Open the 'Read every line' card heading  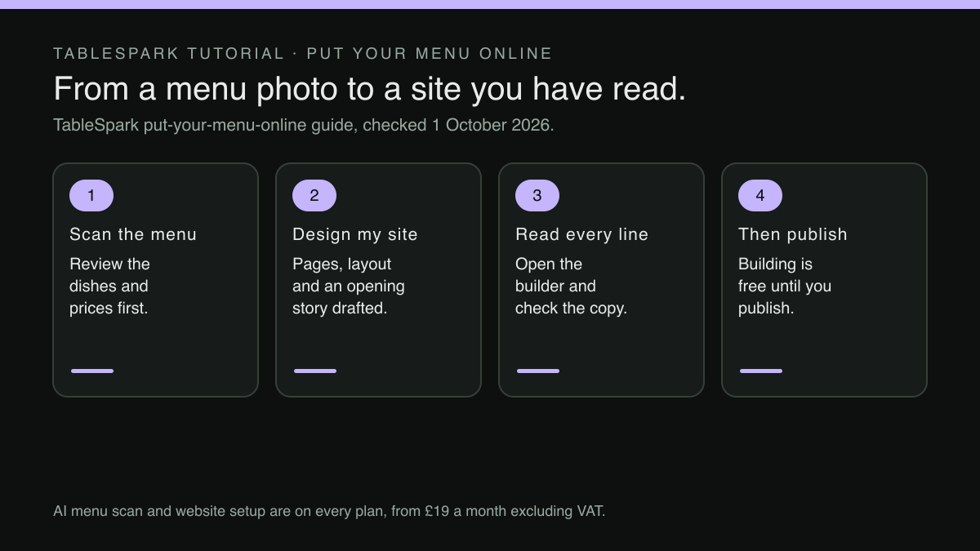pyautogui.click(x=581, y=234)
